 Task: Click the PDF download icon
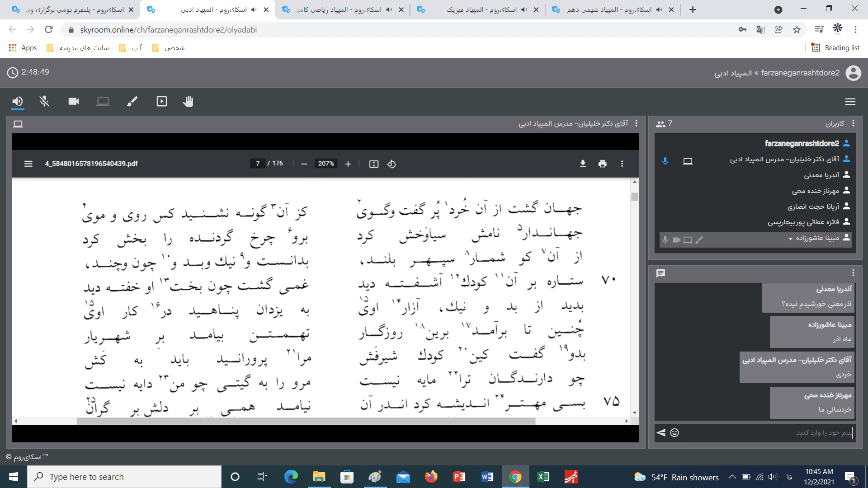tap(583, 164)
